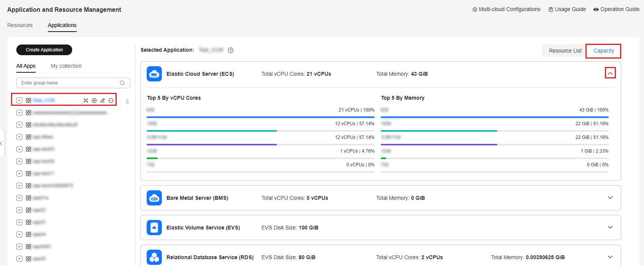Click the 21 vCPUs 100% progress bar

point(260,117)
